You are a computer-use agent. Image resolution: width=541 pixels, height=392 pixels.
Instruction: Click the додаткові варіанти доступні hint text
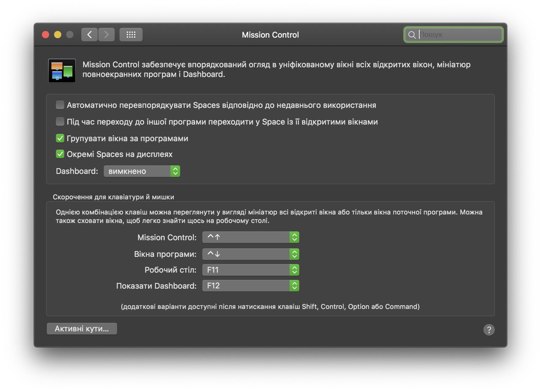tap(270, 307)
